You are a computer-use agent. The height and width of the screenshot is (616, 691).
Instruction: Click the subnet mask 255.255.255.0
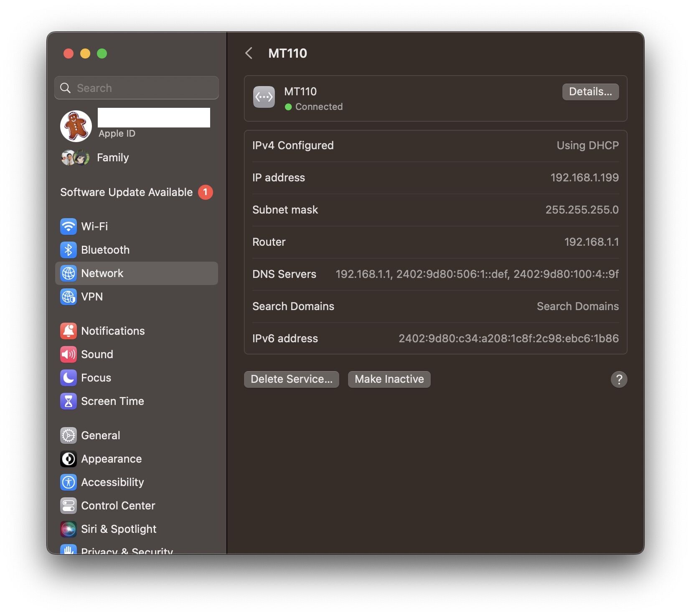(x=582, y=210)
